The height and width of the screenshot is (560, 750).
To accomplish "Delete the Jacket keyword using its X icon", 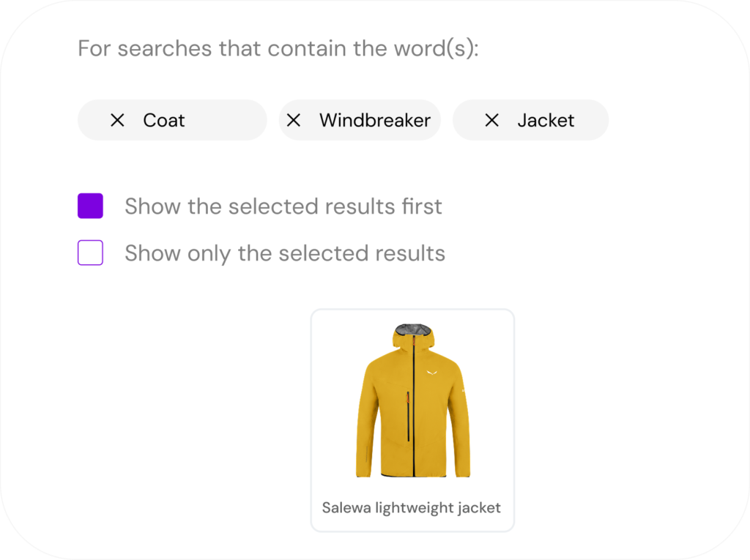I will coord(492,121).
